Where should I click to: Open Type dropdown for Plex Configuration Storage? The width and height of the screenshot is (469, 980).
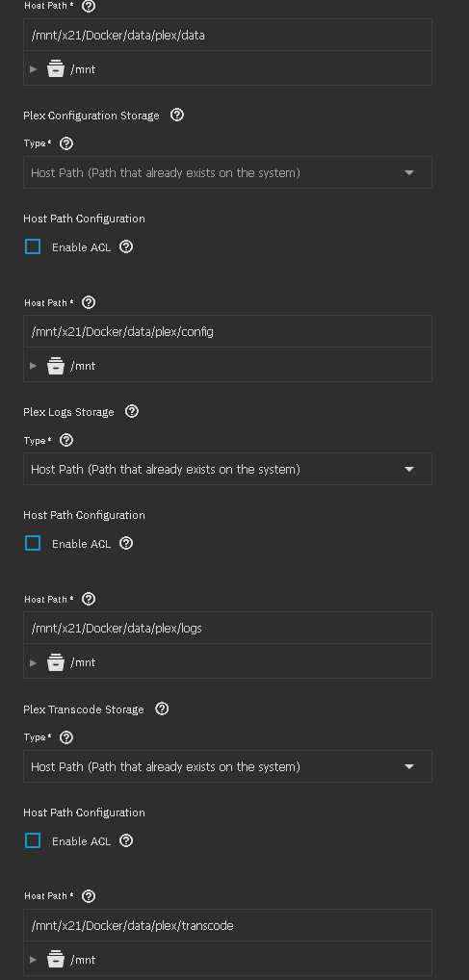click(227, 172)
